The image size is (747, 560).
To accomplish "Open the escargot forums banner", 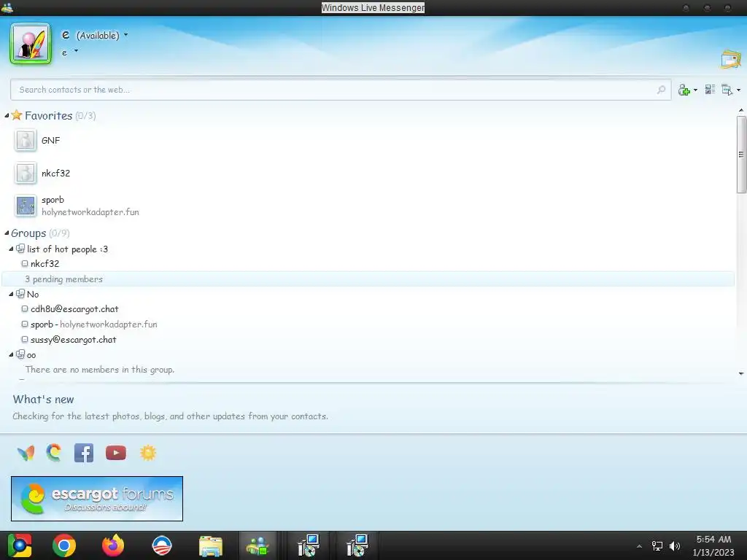I will 97,499.
